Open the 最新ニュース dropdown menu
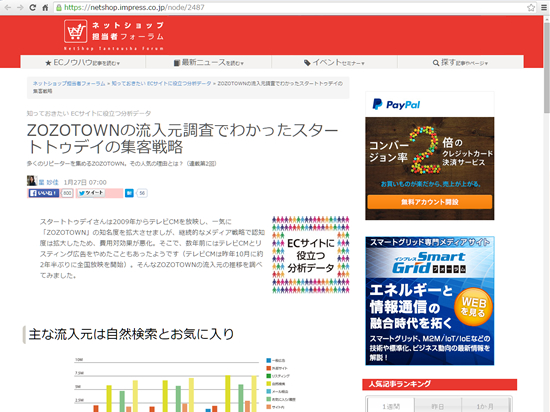550x412 pixels. pyautogui.click(x=209, y=63)
